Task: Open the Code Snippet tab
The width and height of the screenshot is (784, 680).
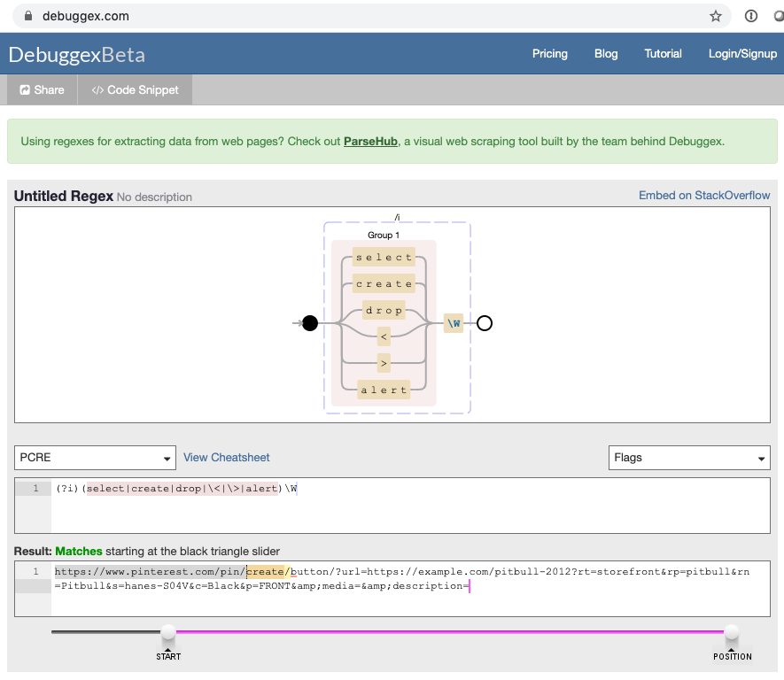Action: (135, 89)
